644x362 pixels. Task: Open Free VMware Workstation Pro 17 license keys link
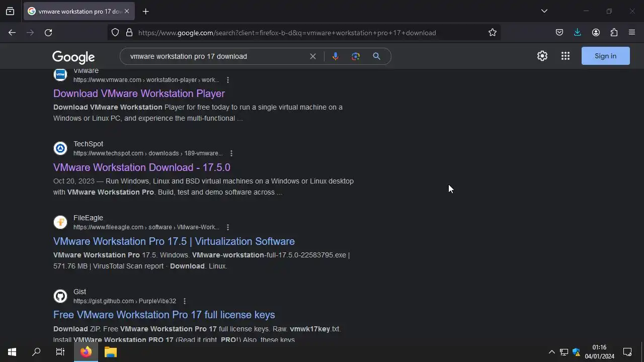click(x=164, y=315)
